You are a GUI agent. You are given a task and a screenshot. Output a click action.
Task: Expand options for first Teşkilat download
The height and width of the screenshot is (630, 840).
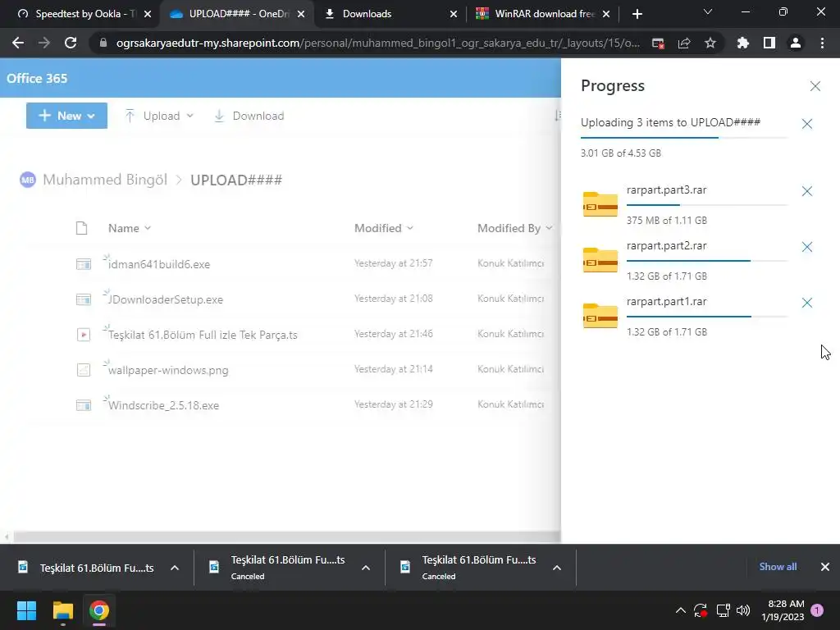click(175, 568)
